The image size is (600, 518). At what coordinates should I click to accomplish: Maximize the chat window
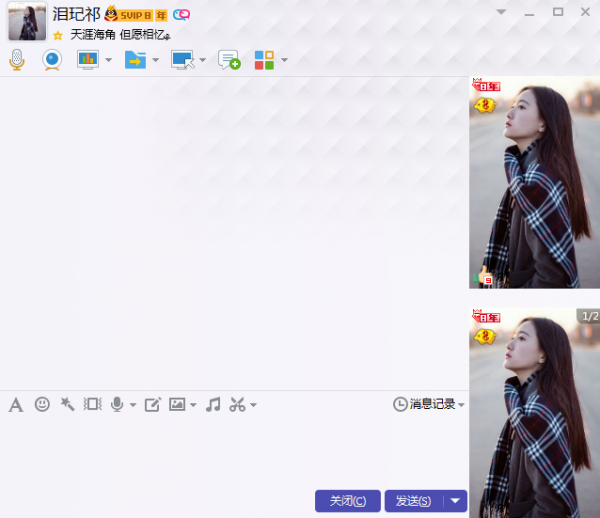tap(558, 12)
